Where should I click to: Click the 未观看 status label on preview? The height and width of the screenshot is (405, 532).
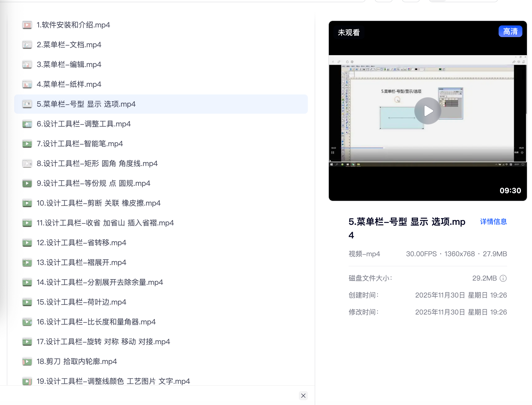pos(349,33)
